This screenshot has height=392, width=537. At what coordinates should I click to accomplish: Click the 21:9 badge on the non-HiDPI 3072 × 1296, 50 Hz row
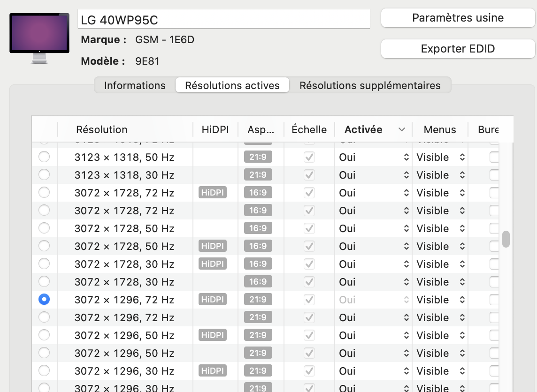(x=258, y=353)
